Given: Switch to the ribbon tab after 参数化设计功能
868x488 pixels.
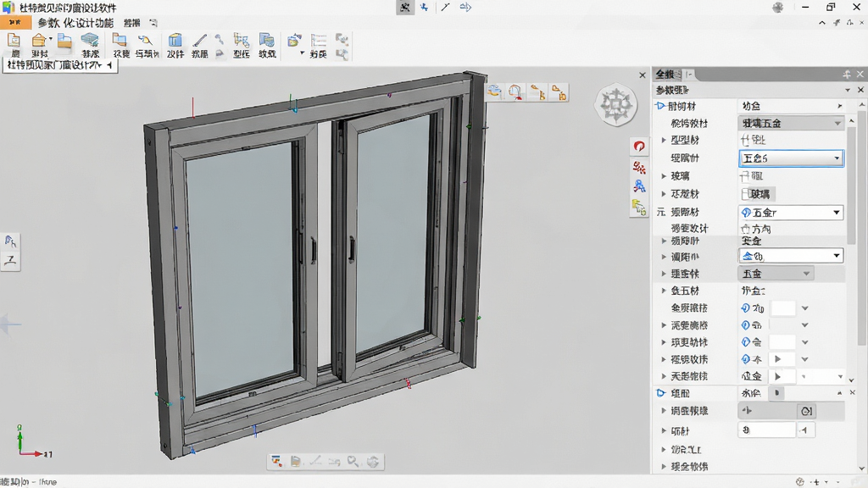Looking at the screenshot, I should click(x=131, y=23).
